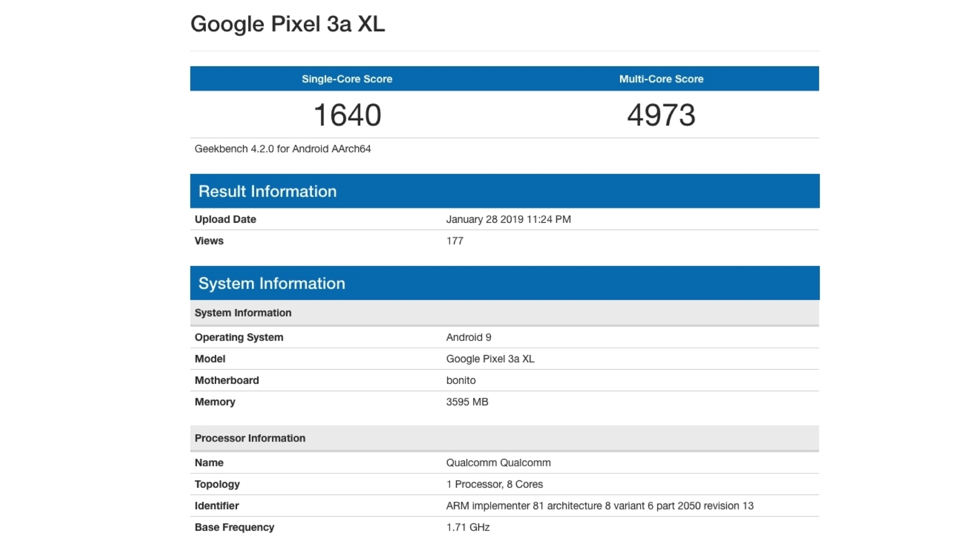Click Geekbench 4.2.0 for Android AArch64 text
Image resolution: width=980 pixels, height=549 pixels.
283,149
